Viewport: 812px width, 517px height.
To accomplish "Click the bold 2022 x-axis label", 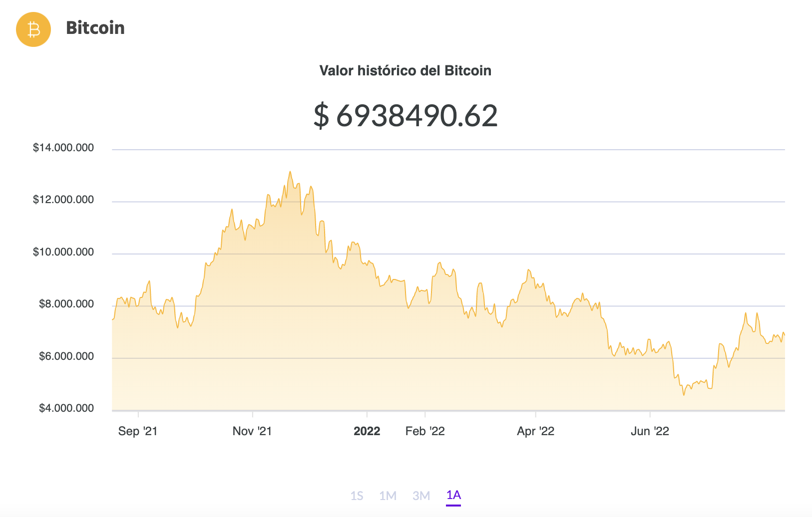I will (367, 431).
